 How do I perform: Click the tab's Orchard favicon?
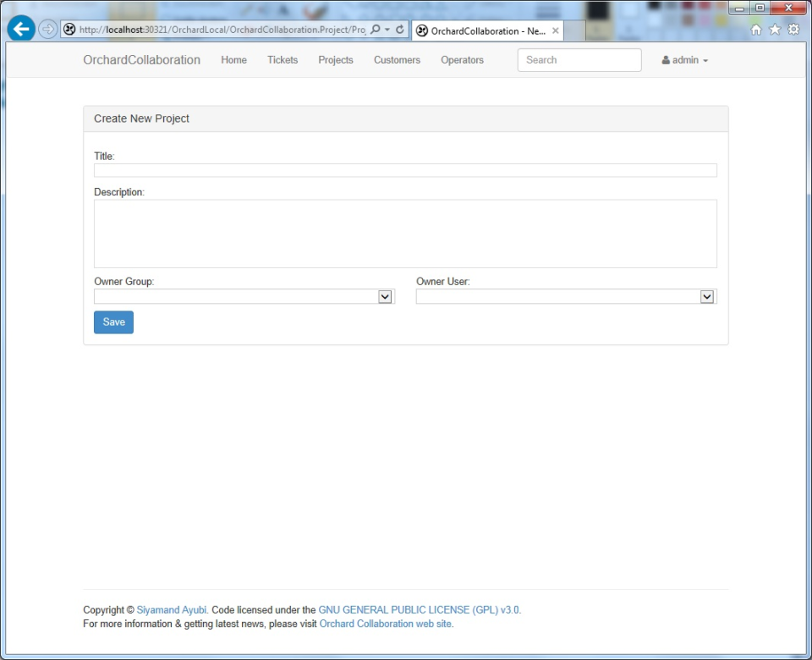pos(422,31)
